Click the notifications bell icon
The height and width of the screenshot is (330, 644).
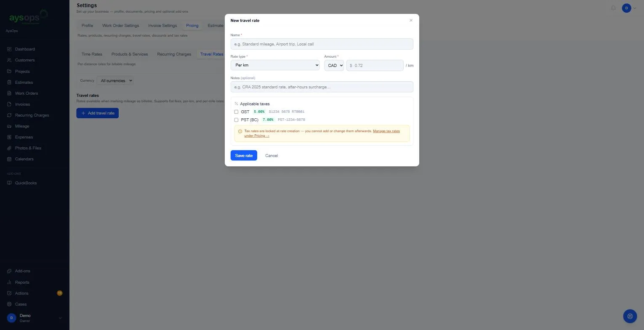(613, 8)
